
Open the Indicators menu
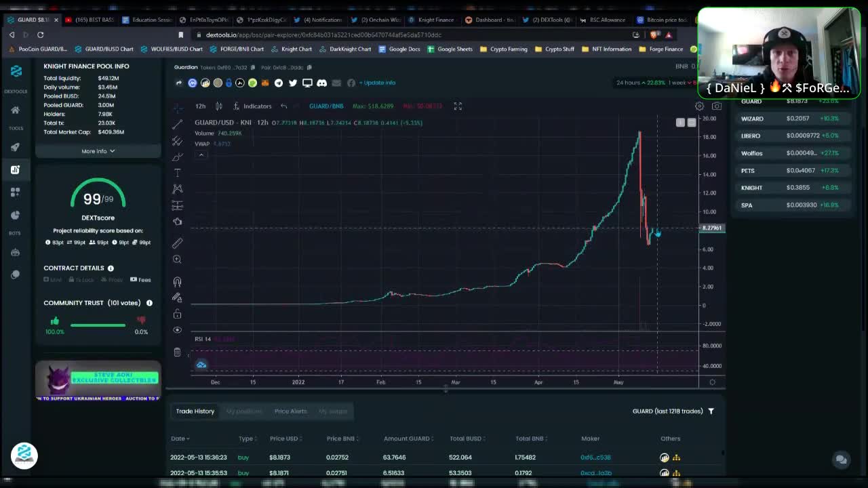tap(252, 106)
